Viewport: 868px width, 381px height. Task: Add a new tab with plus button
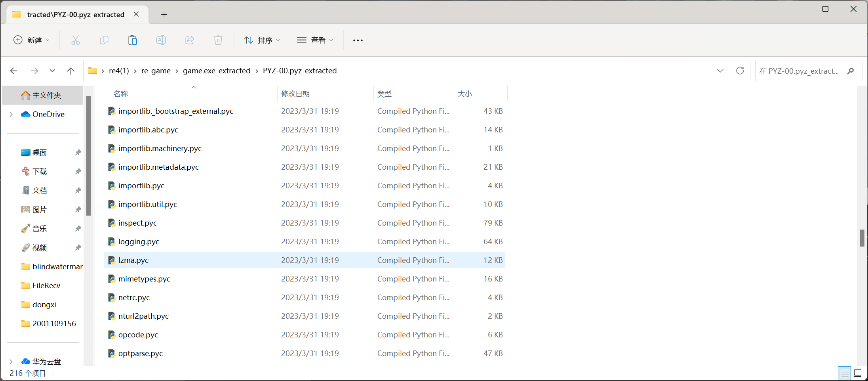coord(164,15)
